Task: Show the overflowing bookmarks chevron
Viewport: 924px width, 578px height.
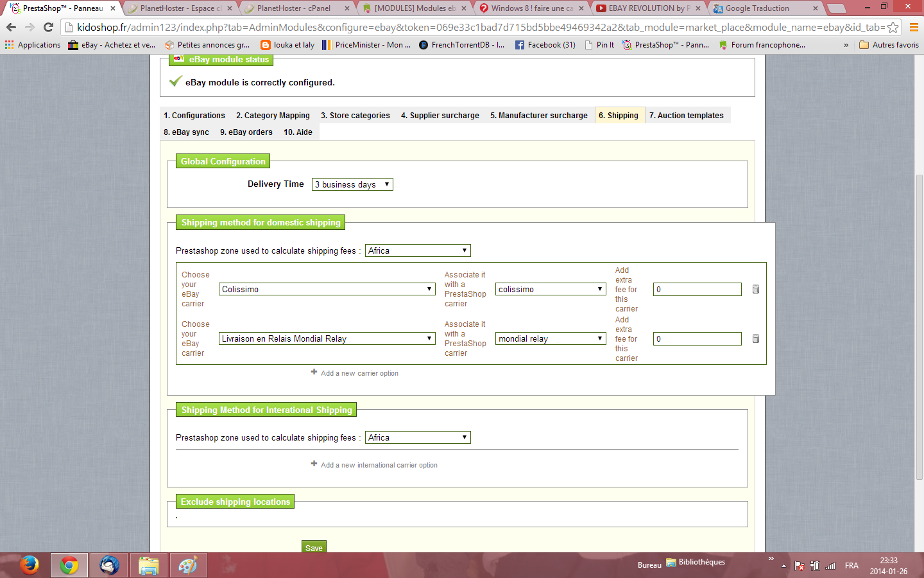Action: tap(846, 45)
